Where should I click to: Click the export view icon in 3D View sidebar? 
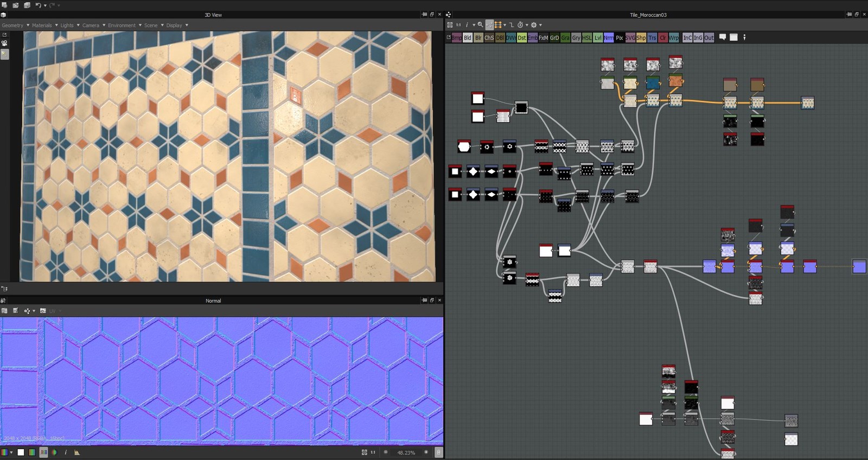[x=4, y=35]
